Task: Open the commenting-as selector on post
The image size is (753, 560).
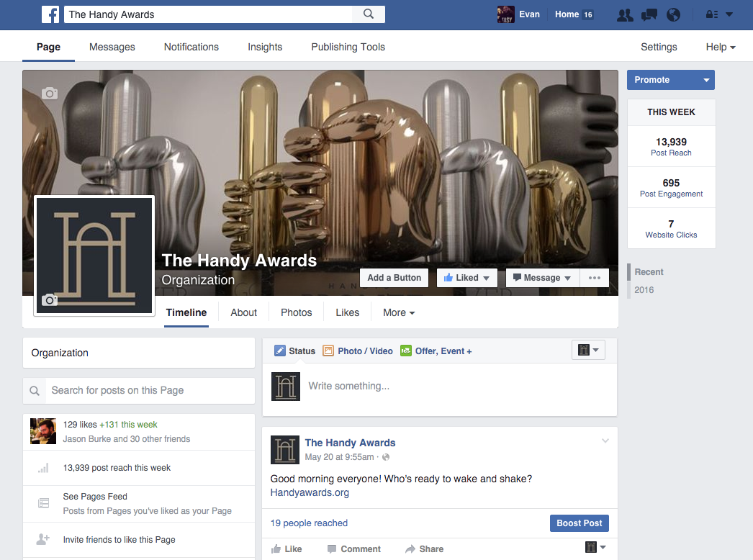Action: pyautogui.click(x=595, y=547)
